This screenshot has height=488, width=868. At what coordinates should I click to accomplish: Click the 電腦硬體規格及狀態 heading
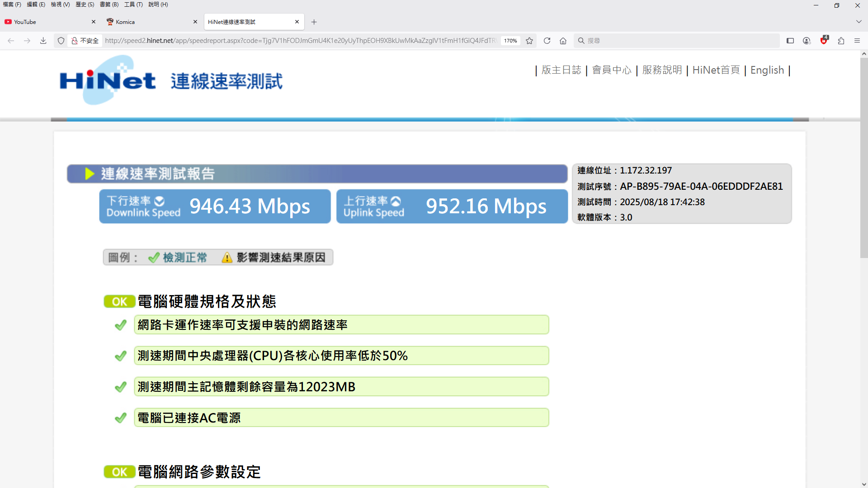[x=207, y=301]
